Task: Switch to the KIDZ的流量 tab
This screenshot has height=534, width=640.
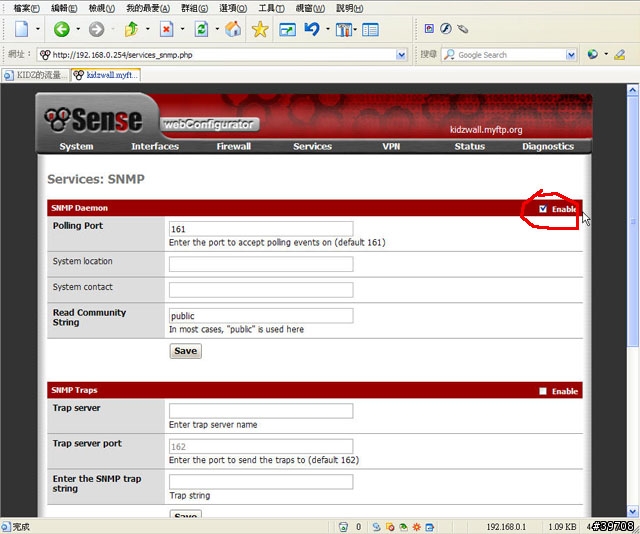Action: (x=35, y=75)
